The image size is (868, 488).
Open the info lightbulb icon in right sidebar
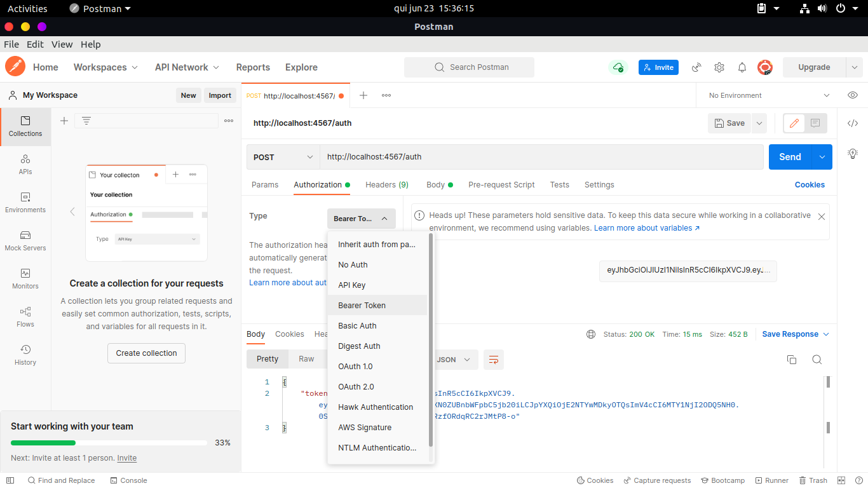click(853, 153)
